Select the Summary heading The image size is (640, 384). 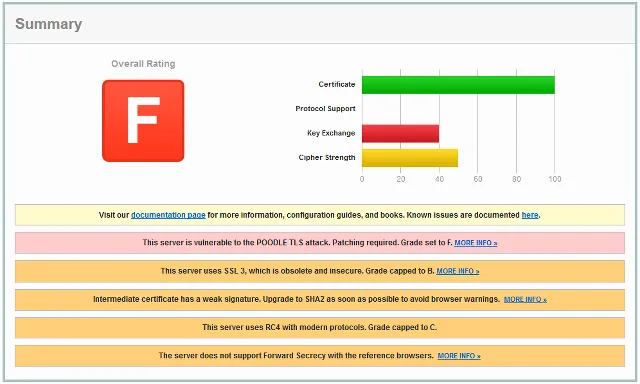49,24
